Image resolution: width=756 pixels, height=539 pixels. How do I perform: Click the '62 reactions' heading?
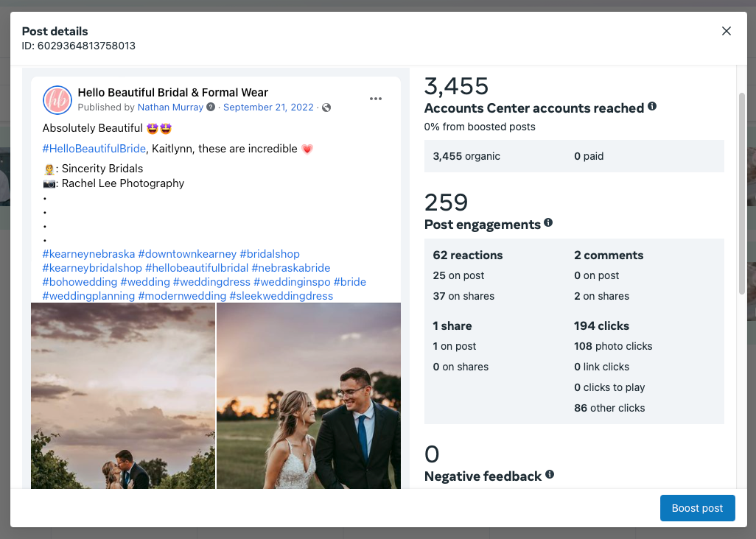[468, 256]
